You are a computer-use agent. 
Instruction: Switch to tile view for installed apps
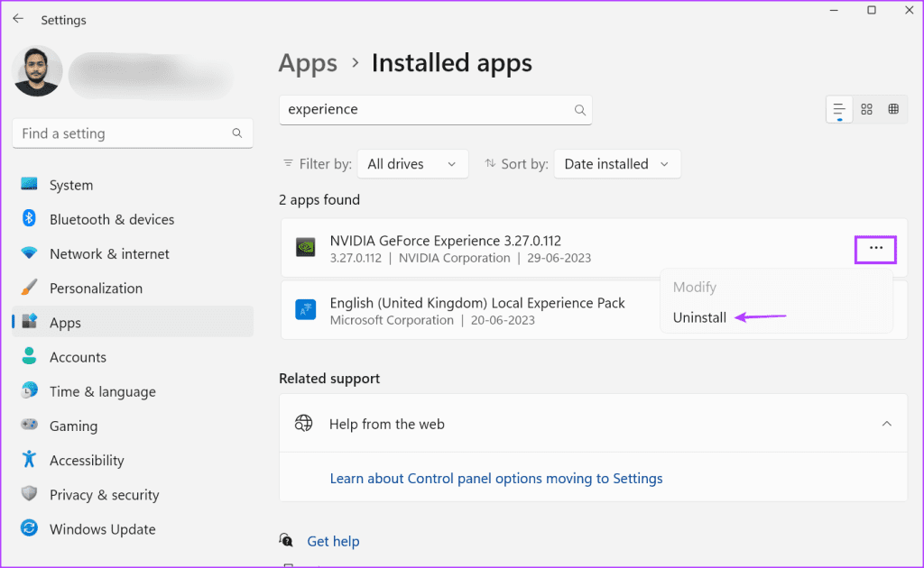click(x=866, y=109)
